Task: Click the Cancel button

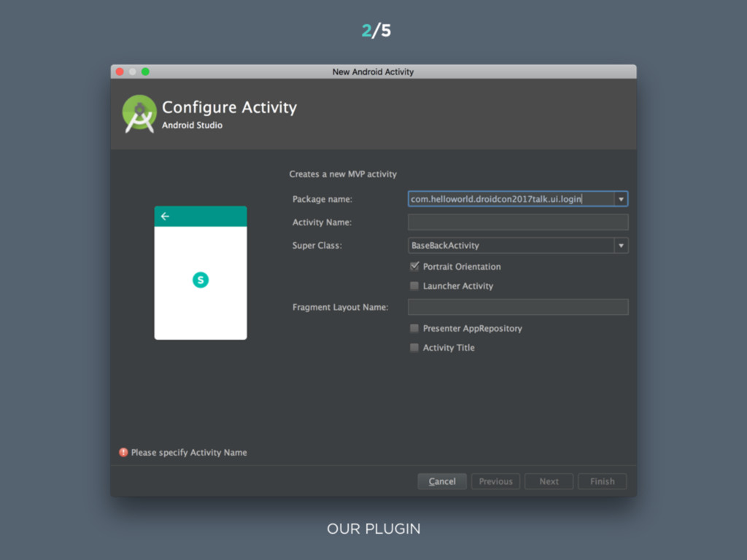Action: [x=442, y=481]
